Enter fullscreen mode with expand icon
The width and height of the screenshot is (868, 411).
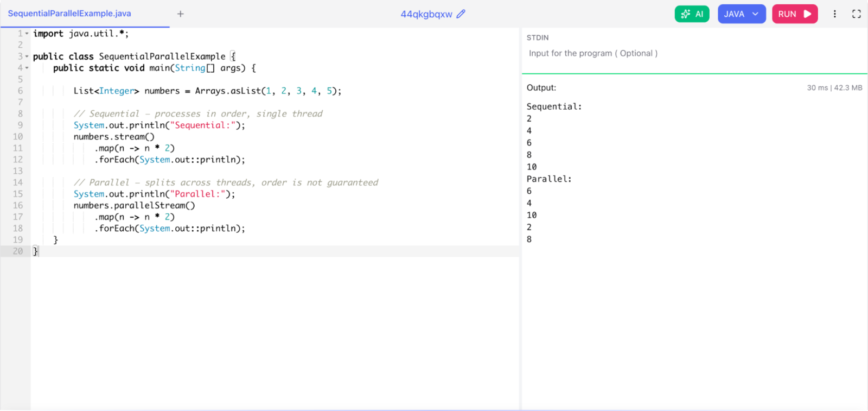click(x=857, y=14)
